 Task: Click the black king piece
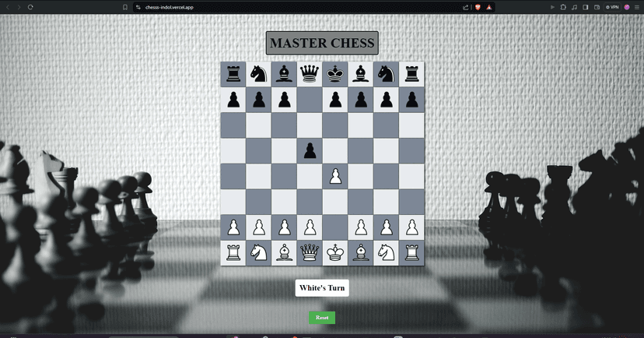335,74
